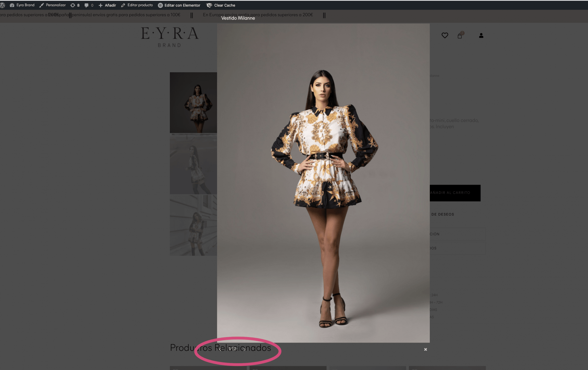
Task: Click the 1/12 image counter
Action: click(233, 349)
